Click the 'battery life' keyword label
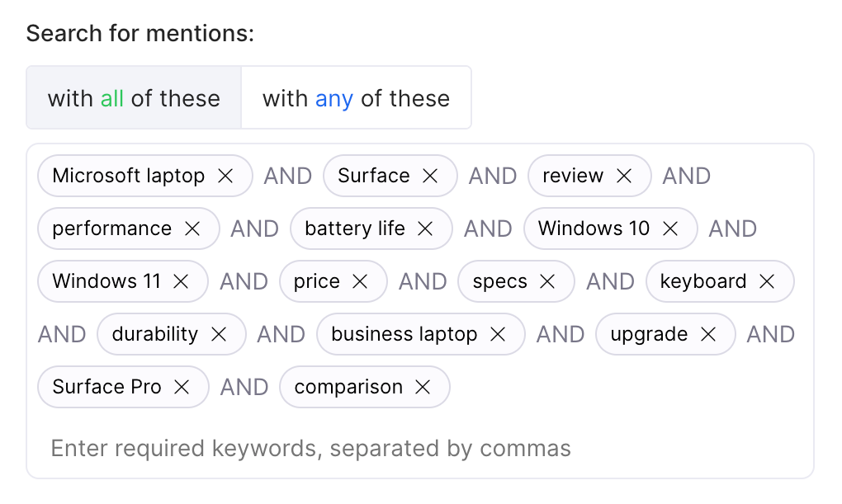The width and height of the screenshot is (842, 504). 355,228
